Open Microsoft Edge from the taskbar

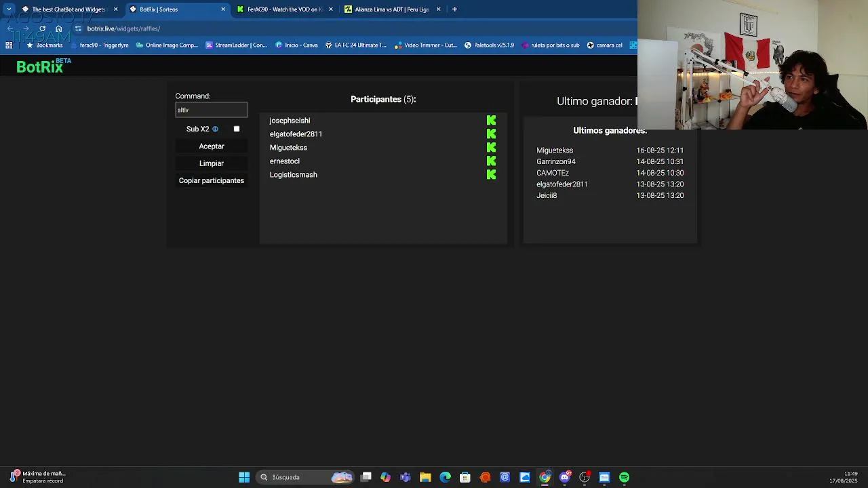(x=445, y=477)
